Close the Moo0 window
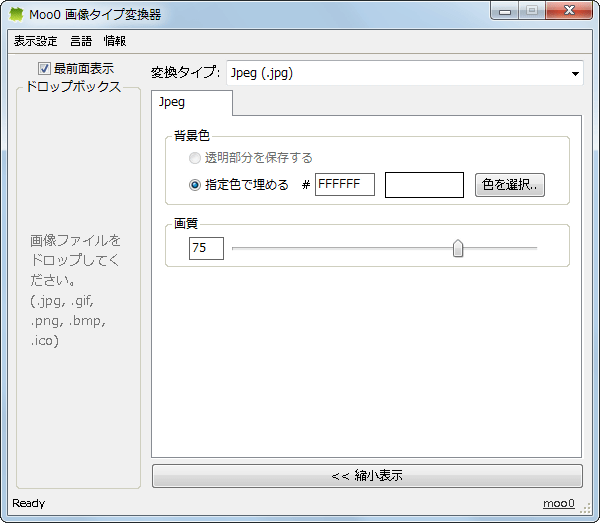The image size is (600, 523). click(569, 11)
